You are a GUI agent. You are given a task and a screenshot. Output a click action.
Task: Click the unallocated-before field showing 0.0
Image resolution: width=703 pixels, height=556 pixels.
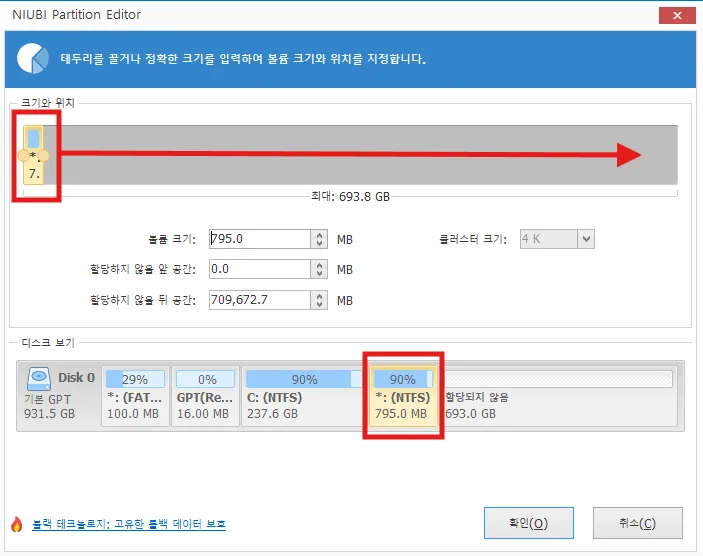(x=260, y=269)
